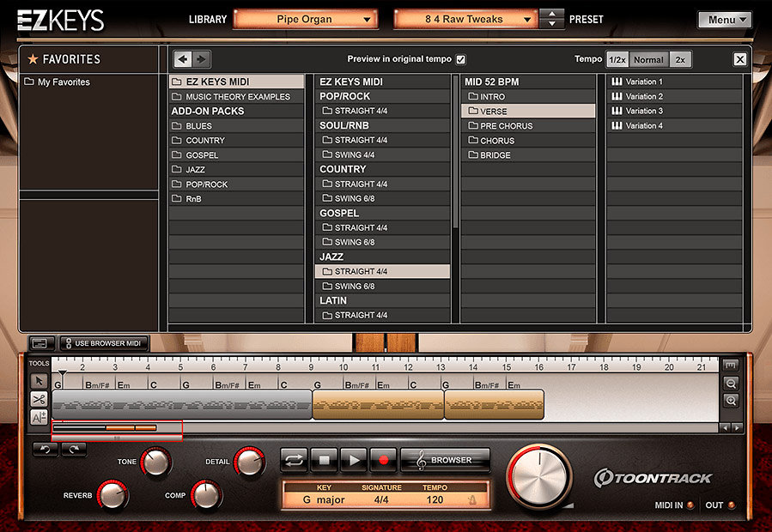Go back in browser history
The width and height of the screenshot is (772, 532).
183,59
